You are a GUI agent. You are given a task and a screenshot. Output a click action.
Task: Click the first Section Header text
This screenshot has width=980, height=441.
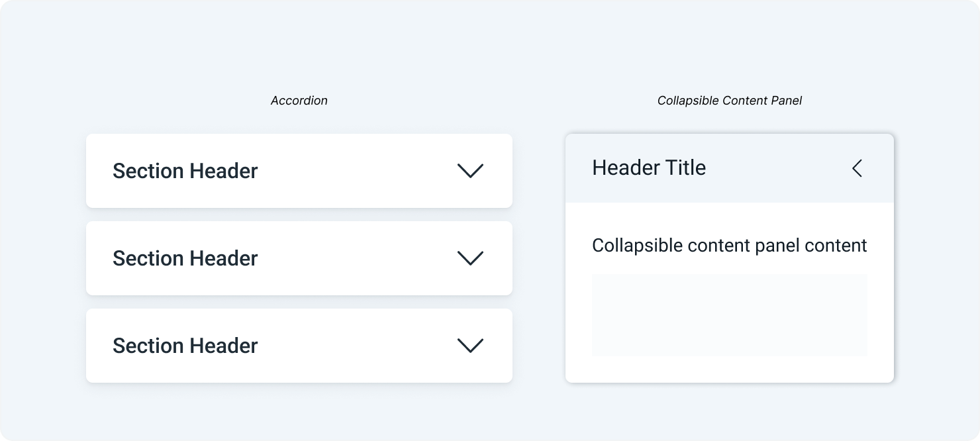pos(185,171)
